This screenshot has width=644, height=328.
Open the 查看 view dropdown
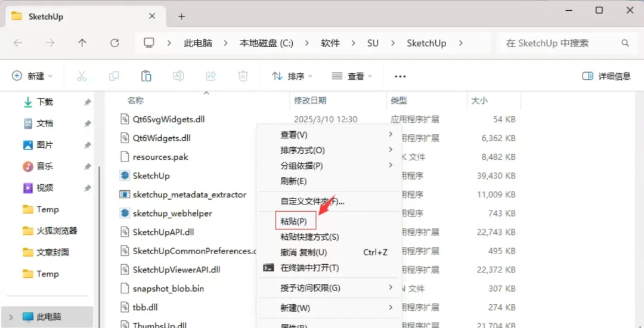click(352, 76)
